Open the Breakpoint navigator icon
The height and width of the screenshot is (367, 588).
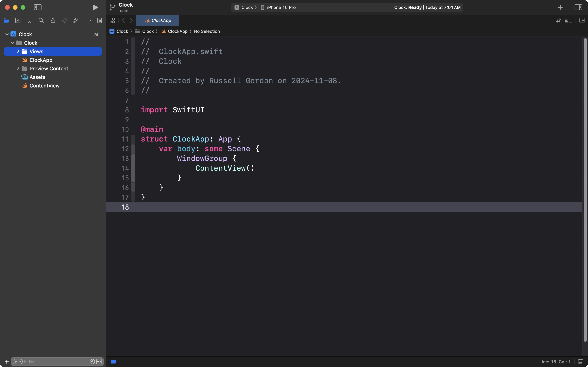point(88,21)
